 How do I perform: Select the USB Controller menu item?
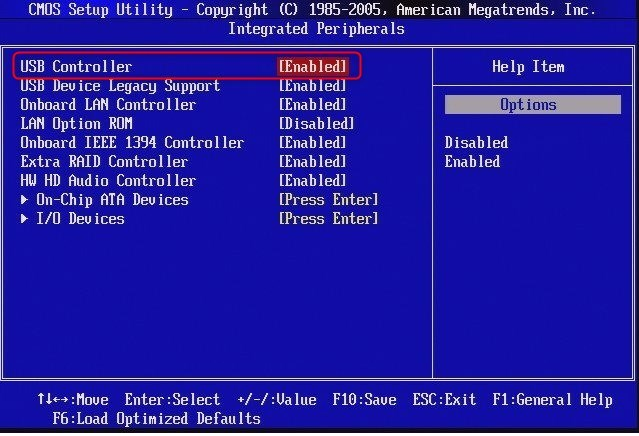pos(76,66)
